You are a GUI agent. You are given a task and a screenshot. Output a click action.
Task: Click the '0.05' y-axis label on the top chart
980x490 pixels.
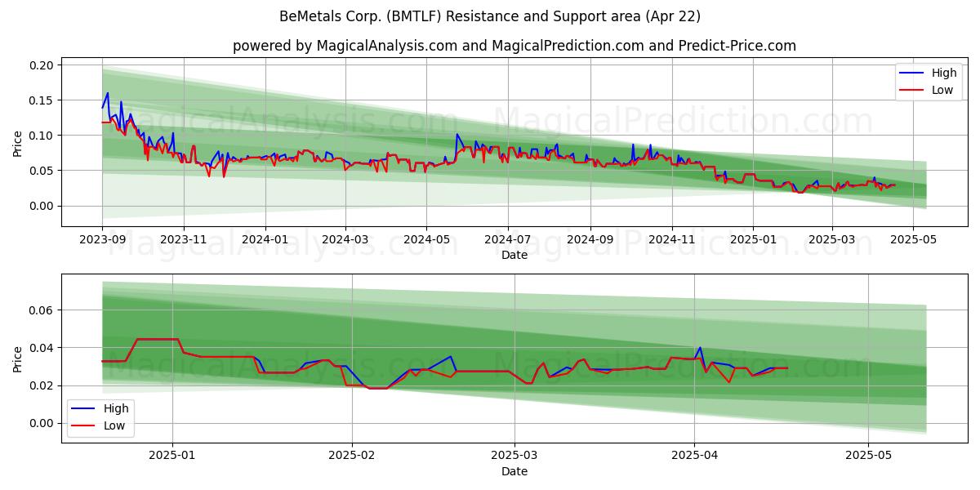pos(41,171)
